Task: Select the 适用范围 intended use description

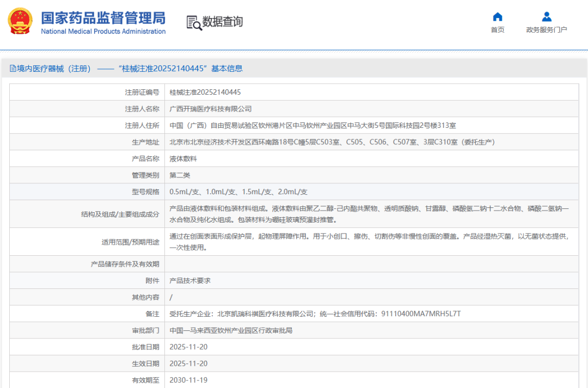Action: (x=369, y=242)
